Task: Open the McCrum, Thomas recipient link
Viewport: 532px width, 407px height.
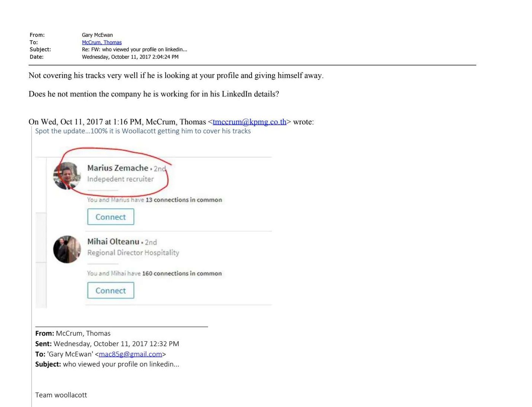Action: coord(102,43)
